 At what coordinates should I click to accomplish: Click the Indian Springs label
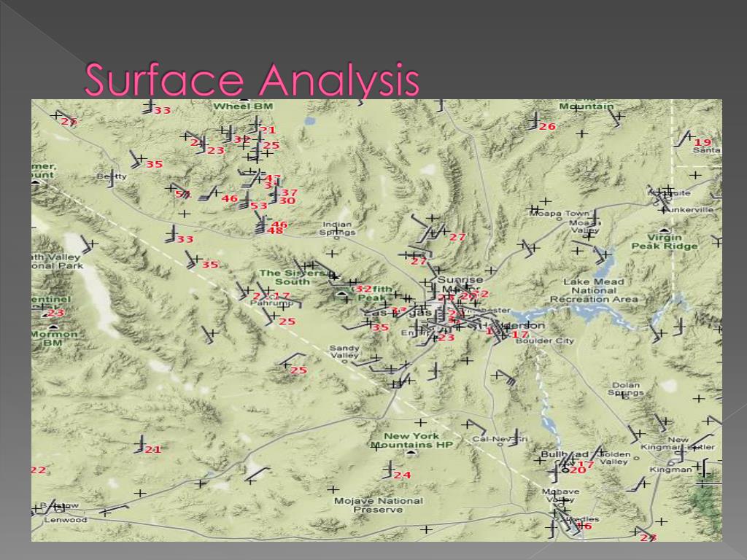[x=337, y=228]
